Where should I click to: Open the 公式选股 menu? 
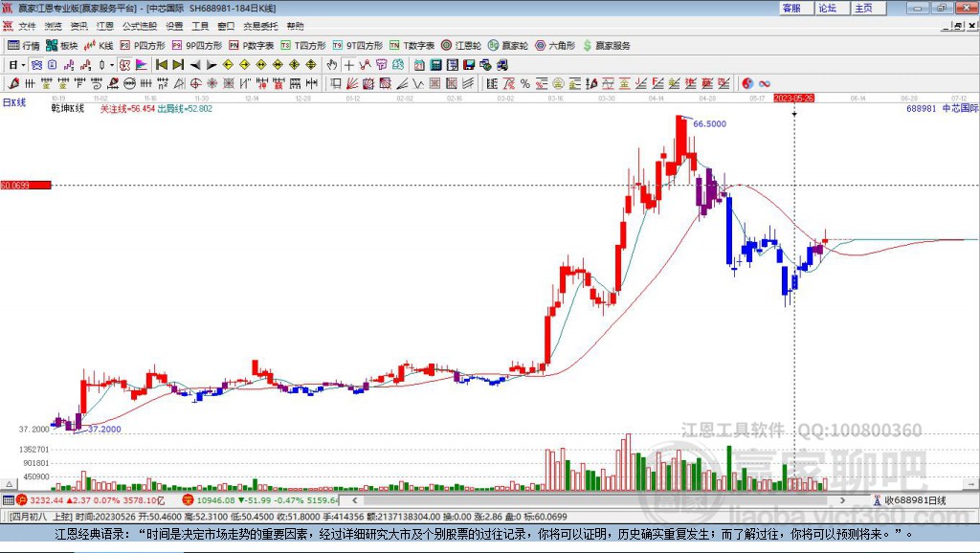pyautogui.click(x=140, y=26)
